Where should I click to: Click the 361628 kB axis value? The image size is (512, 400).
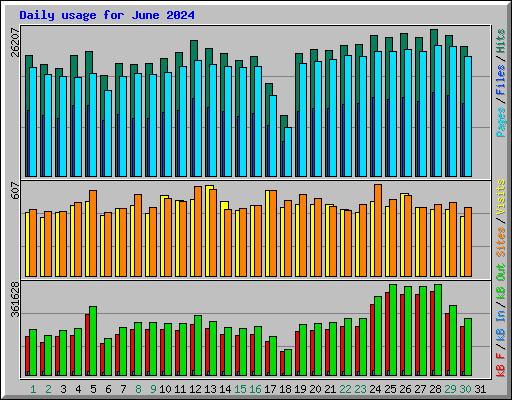point(15,300)
